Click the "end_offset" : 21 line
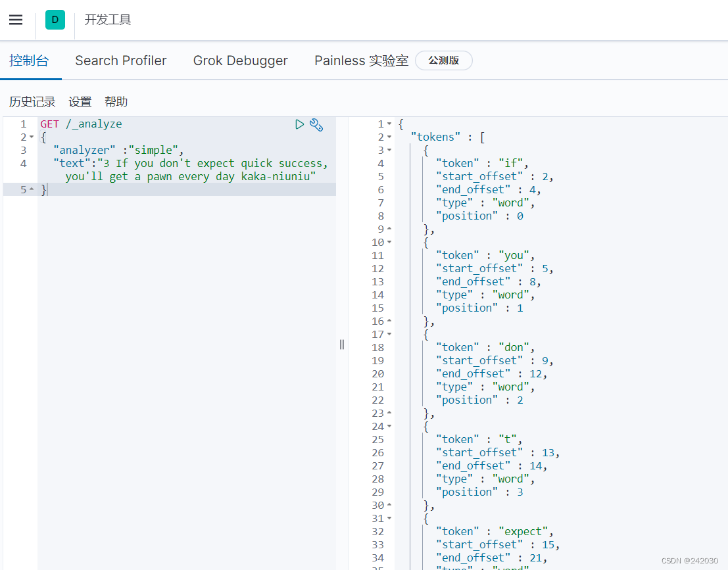728x570 pixels. pos(492,558)
